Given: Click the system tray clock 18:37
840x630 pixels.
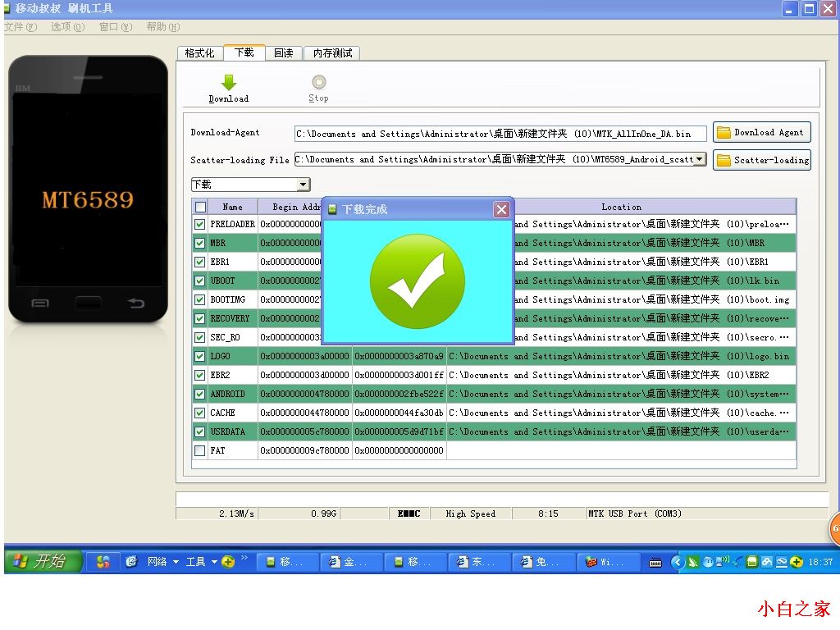Looking at the screenshot, I should [819, 562].
